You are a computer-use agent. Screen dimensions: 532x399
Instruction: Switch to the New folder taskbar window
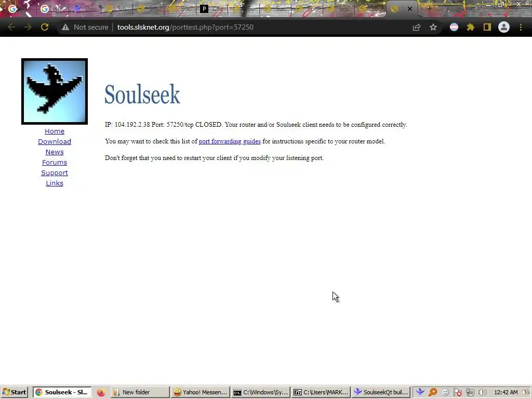[140, 392]
